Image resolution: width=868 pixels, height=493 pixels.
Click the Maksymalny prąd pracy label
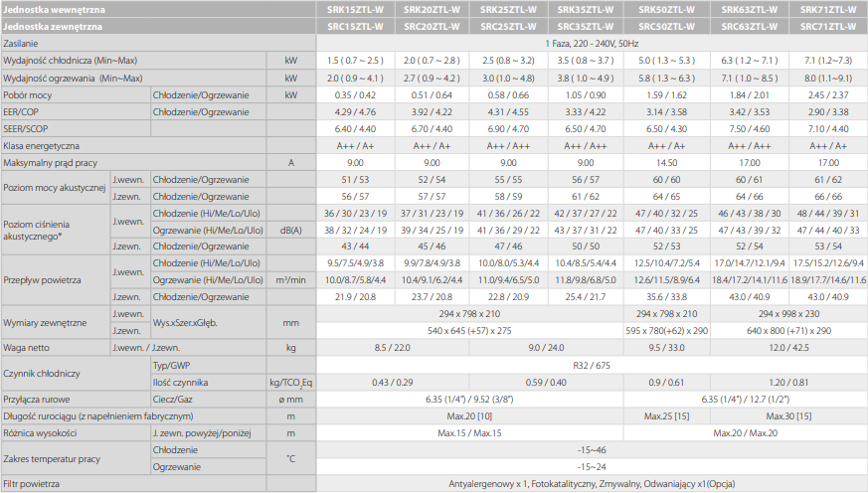tap(50, 163)
